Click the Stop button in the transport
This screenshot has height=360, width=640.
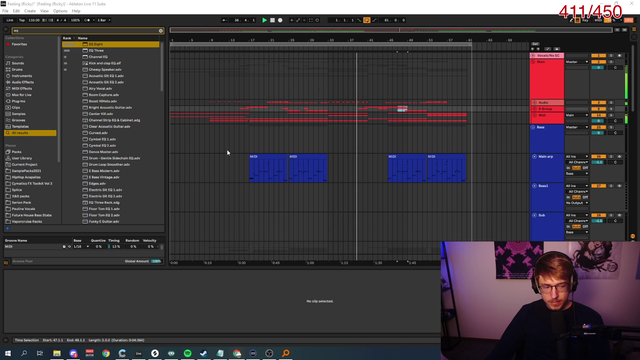tap(272, 20)
